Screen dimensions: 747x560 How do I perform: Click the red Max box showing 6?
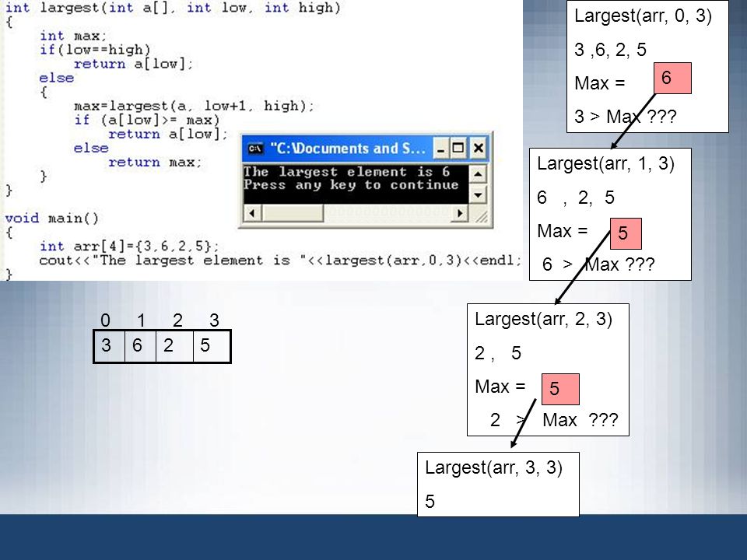[672, 78]
